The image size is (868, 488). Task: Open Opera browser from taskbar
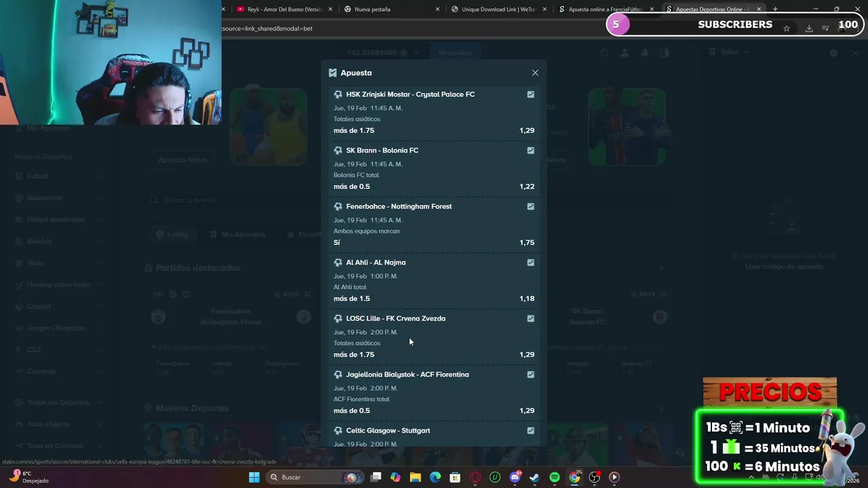(x=475, y=477)
